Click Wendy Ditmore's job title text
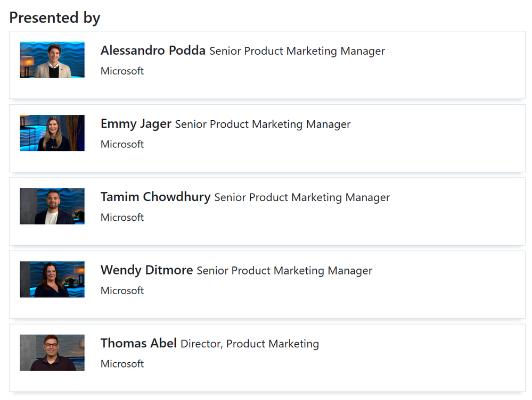 click(x=284, y=271)
